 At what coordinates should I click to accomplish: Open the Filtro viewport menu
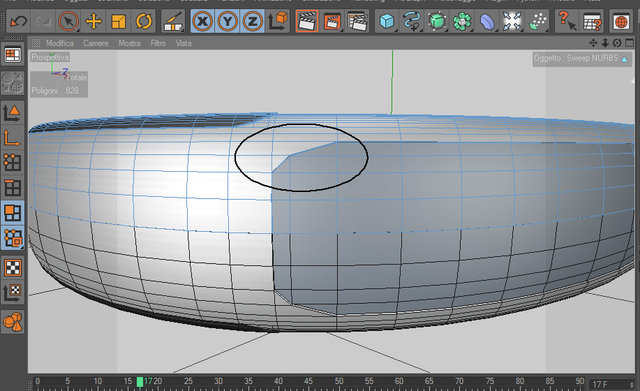[158, 43]
